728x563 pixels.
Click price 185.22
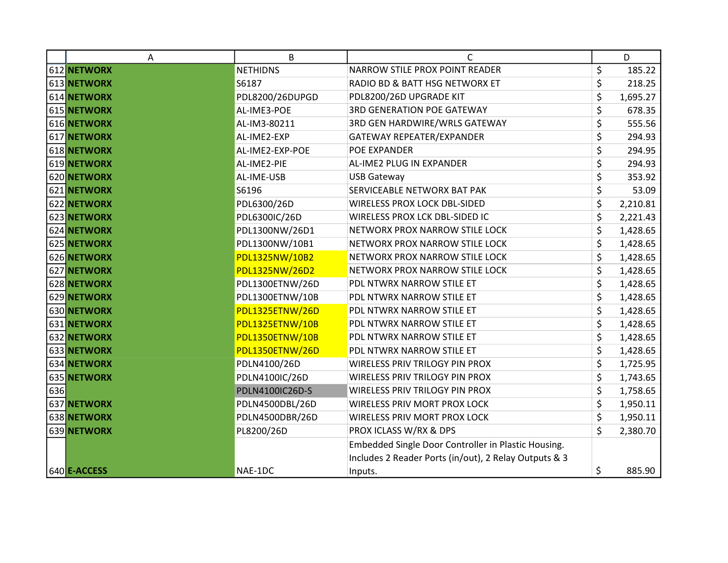(626, 70)
